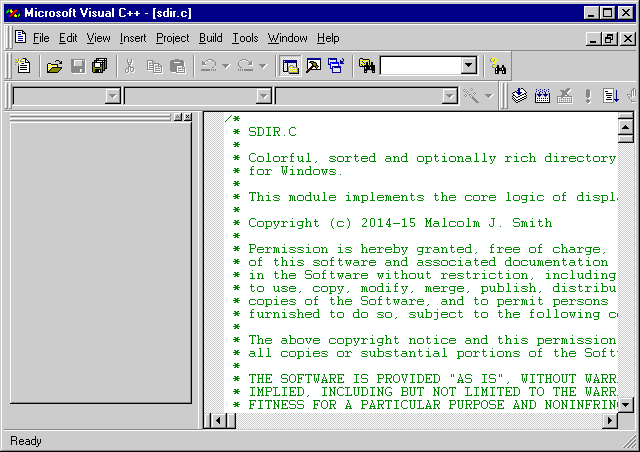Click the Search help binoculars icon
Image resolution: width=640 pixels, height=452 pixels.
tap(498, 66)
